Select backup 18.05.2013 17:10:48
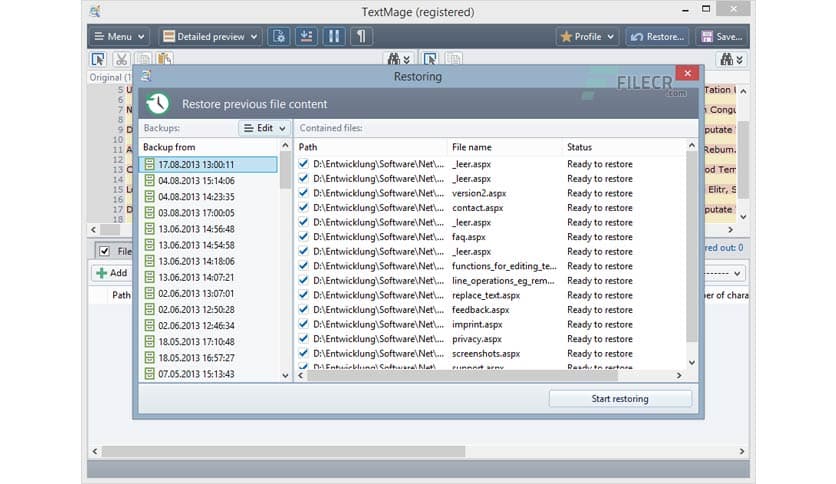 (208, 341)
